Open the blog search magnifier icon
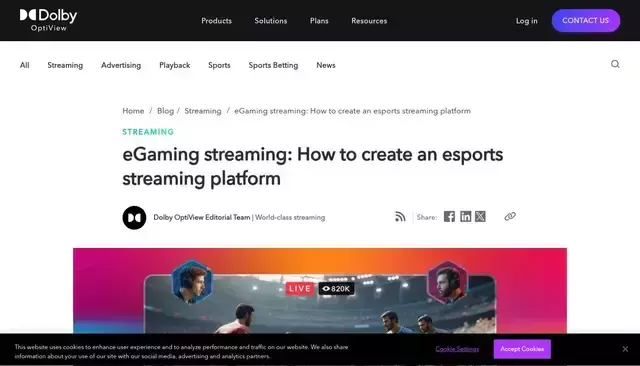640x366 pixels. pyautogui.click(x=615, y=64)
